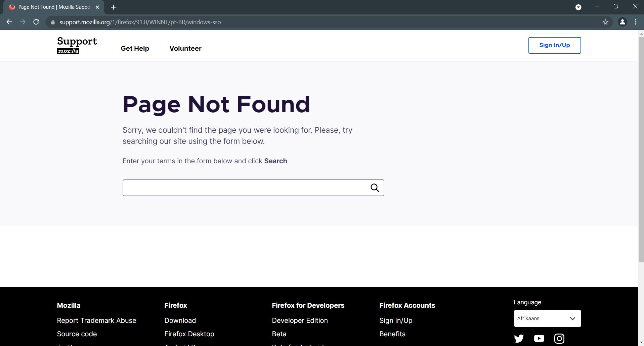Switch to the Page Not Found tab
Image resolution: width=644 pixels, height=346 pixels.
50,7
